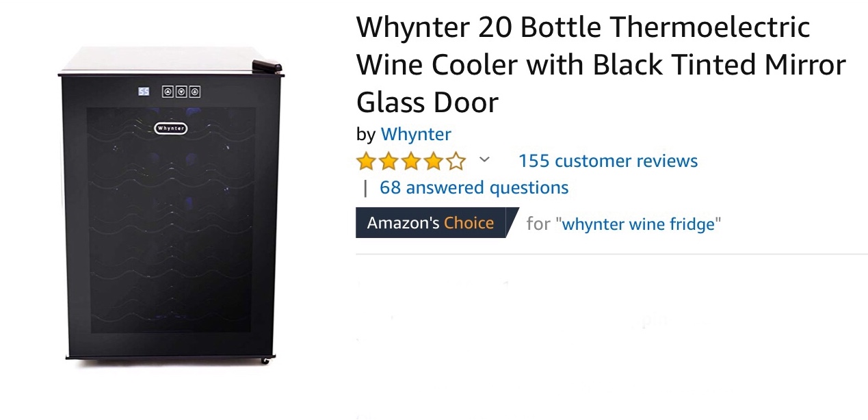Click the empty fifth rating star
868x420 pixels.
(456, 161)
